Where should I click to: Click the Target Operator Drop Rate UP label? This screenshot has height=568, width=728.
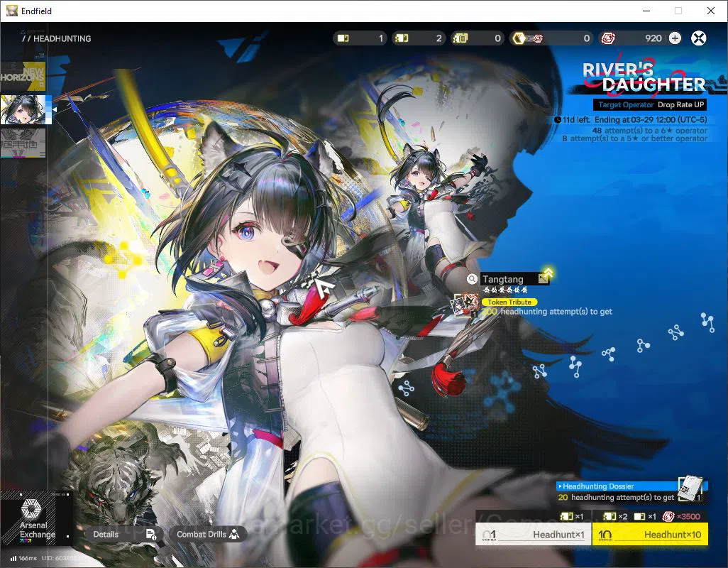(x=651, y=104)
